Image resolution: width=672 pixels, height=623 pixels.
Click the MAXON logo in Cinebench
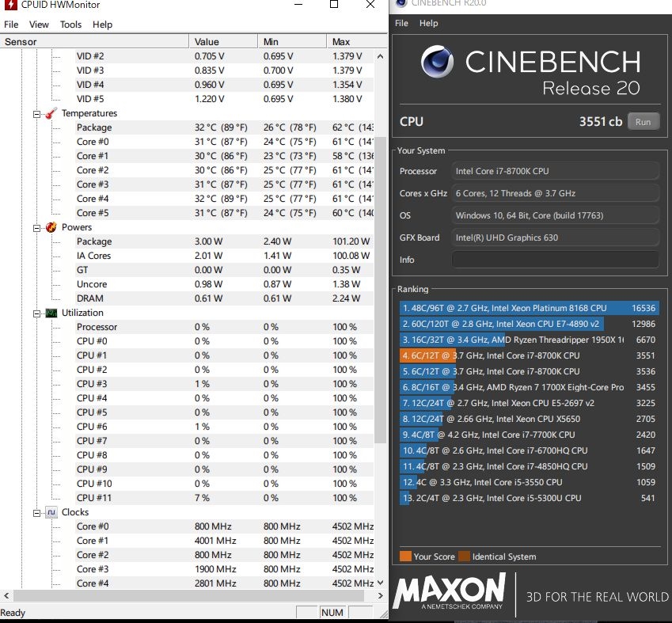pyautogui.click(x=450, y=591)
